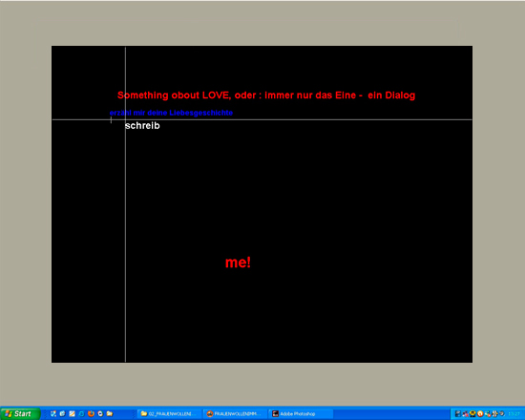The width and height of the screenshot is (525, 420).
Task: Click the first quick launch icon beside Start
Action: tap(53, 414)
